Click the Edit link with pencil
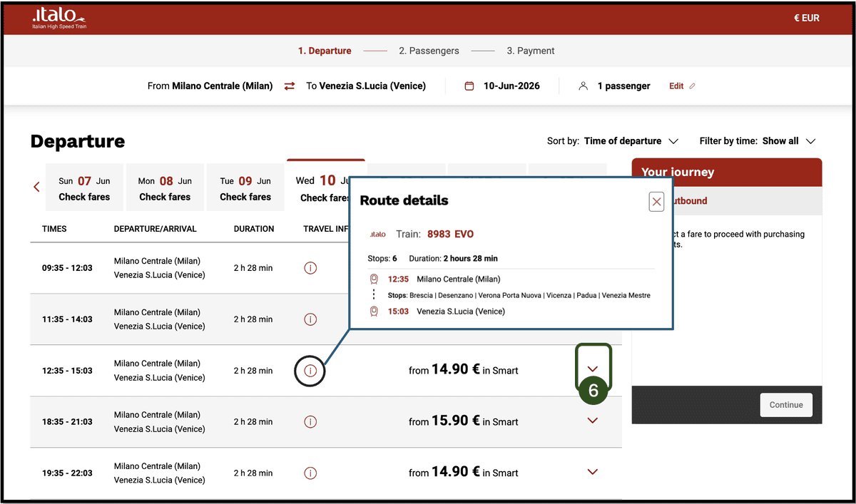This screenshot has width=856, height=504. (682, 86)
